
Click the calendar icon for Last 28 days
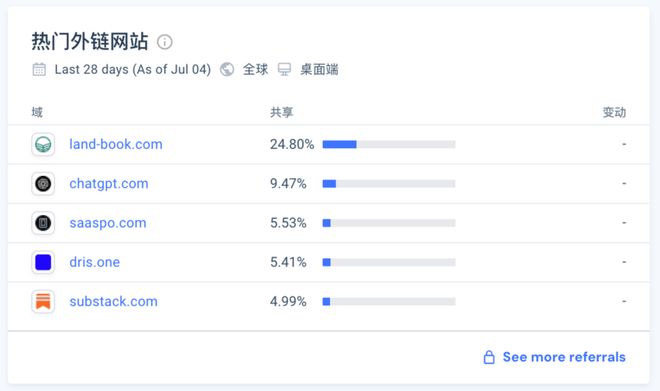point(39,69)
